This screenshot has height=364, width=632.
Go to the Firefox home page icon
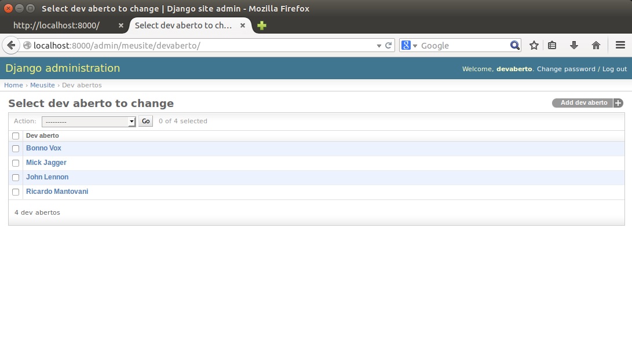[x=596, y=45]
